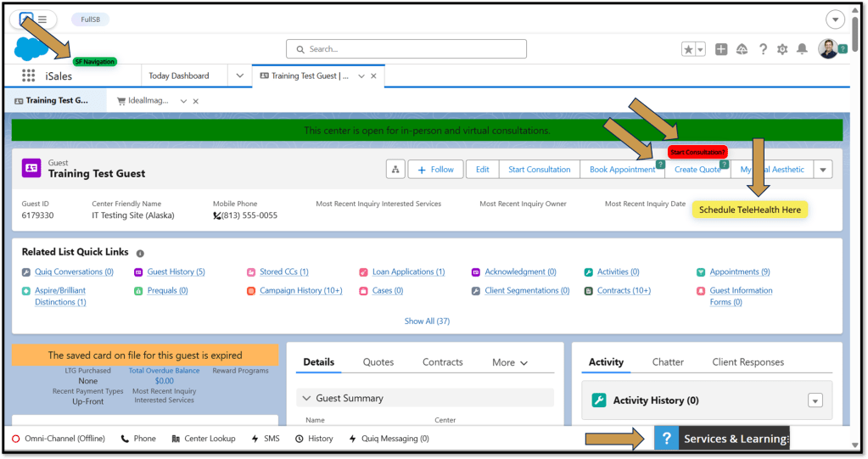
Task: Switch to the Quotes tab
Action: click(x=378, y=362)
